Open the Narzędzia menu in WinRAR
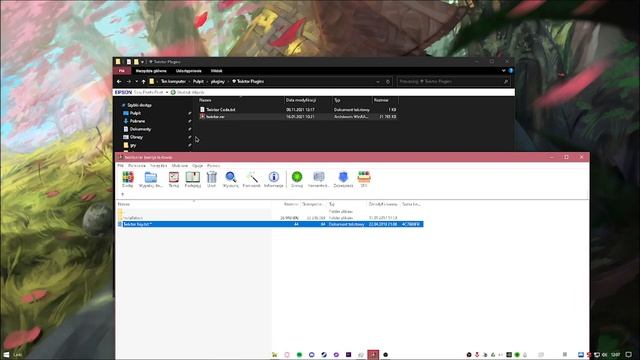The width and height of the screenshot is (640, 360). click(159, 166)
